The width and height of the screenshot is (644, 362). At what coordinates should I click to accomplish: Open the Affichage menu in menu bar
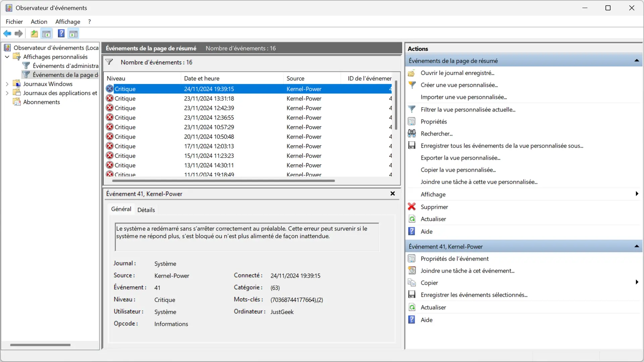pyautogui.click(x=68, y=22)
